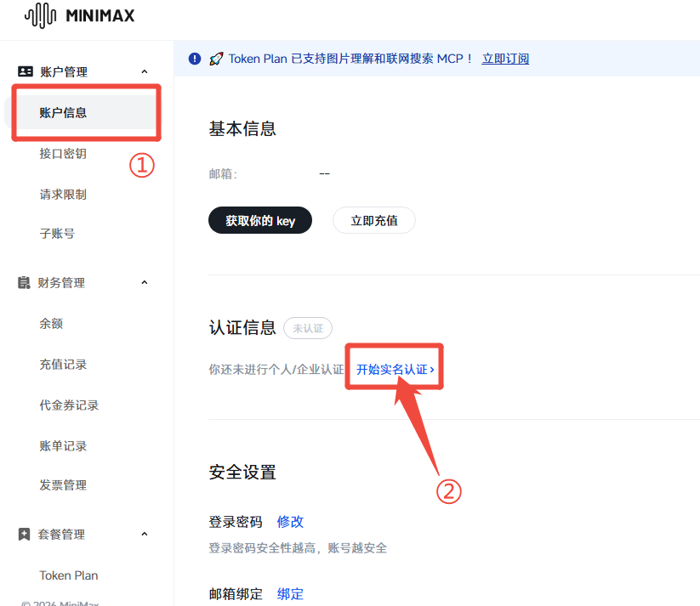The image size is (700, 606).
Task: Open 发票管理 in sidebar
Action: click(63, 485)
